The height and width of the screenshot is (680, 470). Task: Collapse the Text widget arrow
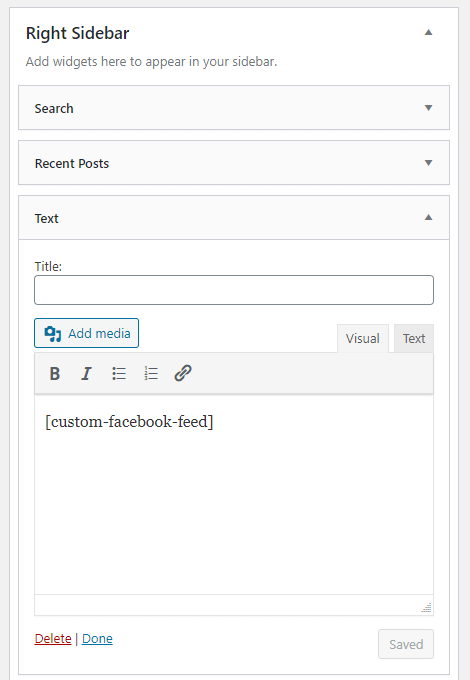[428, 218]
